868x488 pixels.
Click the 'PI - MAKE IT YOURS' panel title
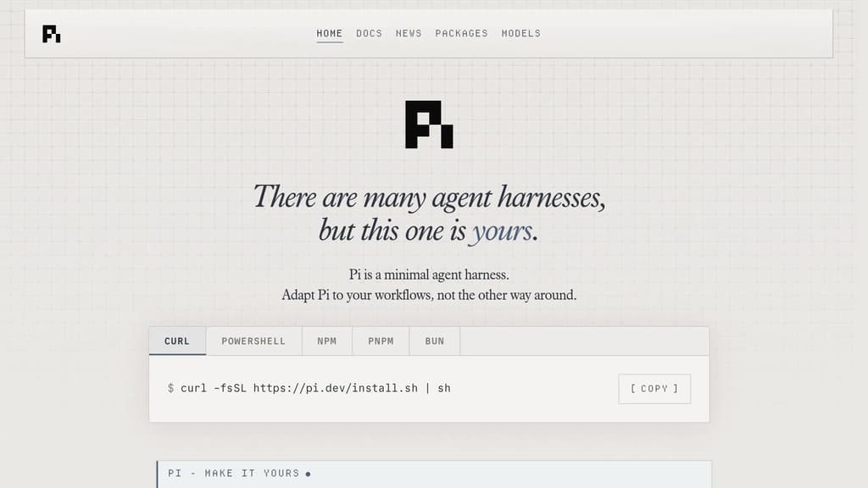[234, 473]
